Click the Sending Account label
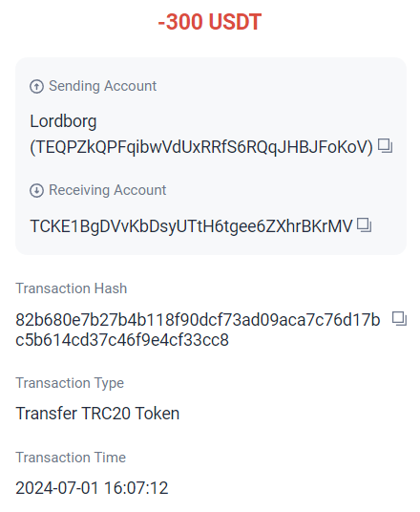 (102, 86)
